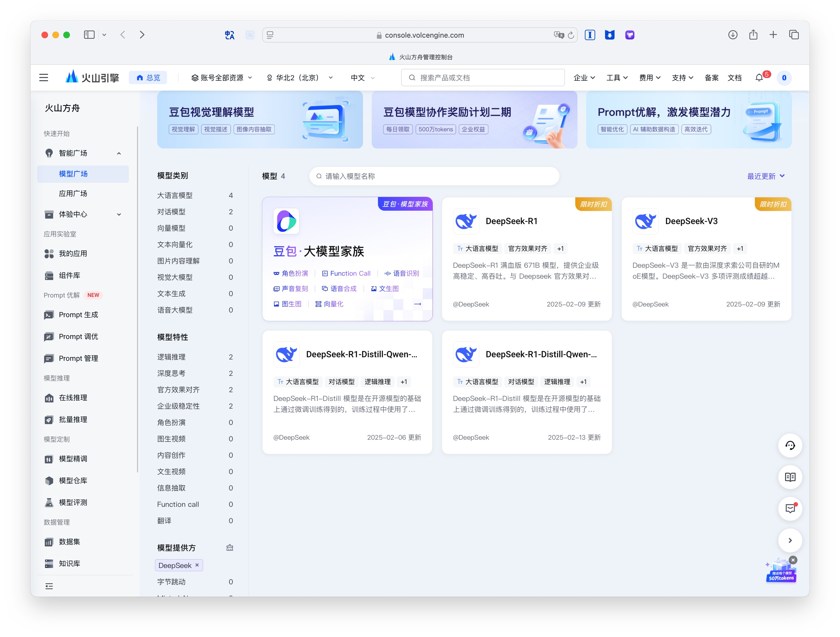Open the feedback message floating icon

pyautogui.click(x=790, y=509)
